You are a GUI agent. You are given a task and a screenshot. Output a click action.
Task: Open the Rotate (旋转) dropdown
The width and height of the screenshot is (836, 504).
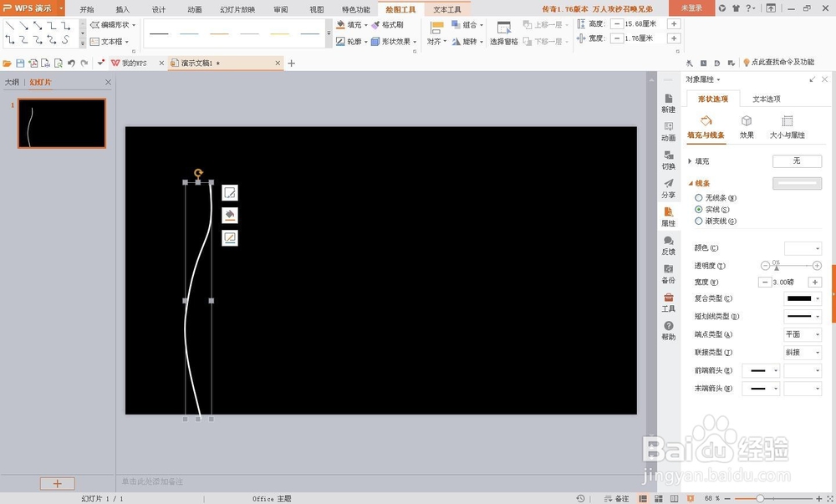pos(467,41)
